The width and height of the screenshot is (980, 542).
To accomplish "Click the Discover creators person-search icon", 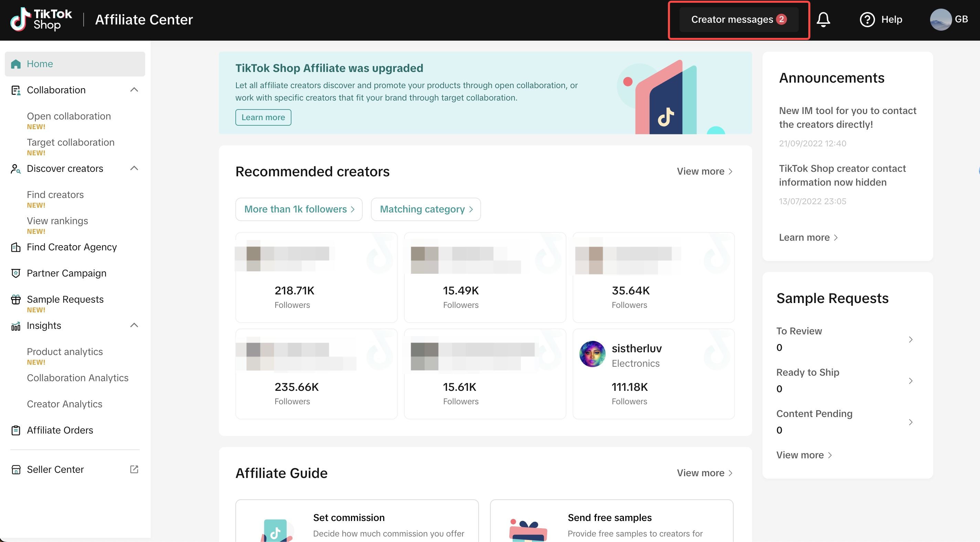I will tap(15, 169).
